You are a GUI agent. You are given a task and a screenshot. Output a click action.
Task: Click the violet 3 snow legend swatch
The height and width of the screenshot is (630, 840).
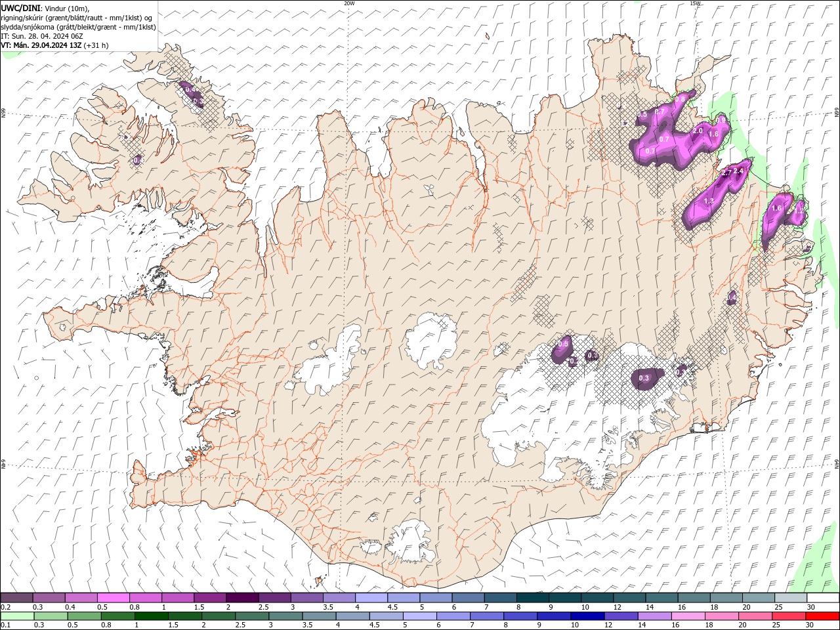(307, 597)
